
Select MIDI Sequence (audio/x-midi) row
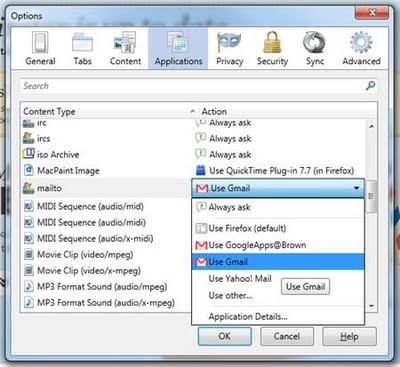(106, 238)
